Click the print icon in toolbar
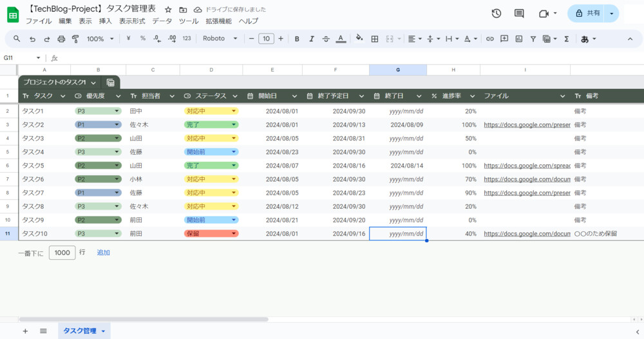 [61, 39]
